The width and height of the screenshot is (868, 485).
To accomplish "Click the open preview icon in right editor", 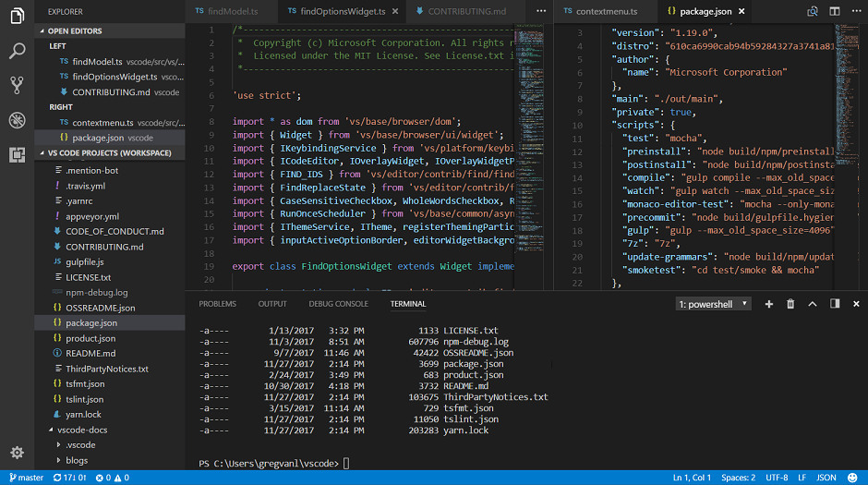I will (812, 11).
